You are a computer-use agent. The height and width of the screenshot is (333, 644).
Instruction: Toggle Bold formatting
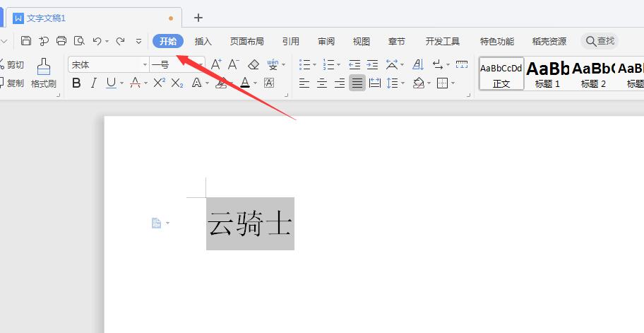point(76,83)
